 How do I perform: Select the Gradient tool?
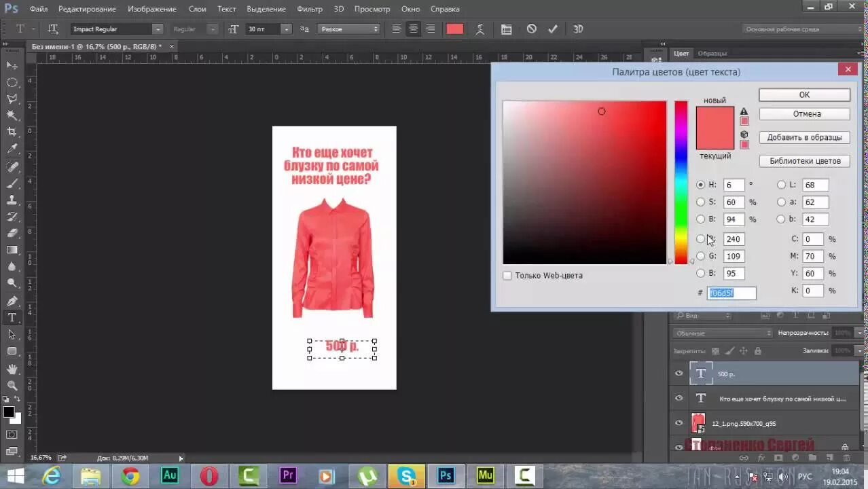[12, 250]
